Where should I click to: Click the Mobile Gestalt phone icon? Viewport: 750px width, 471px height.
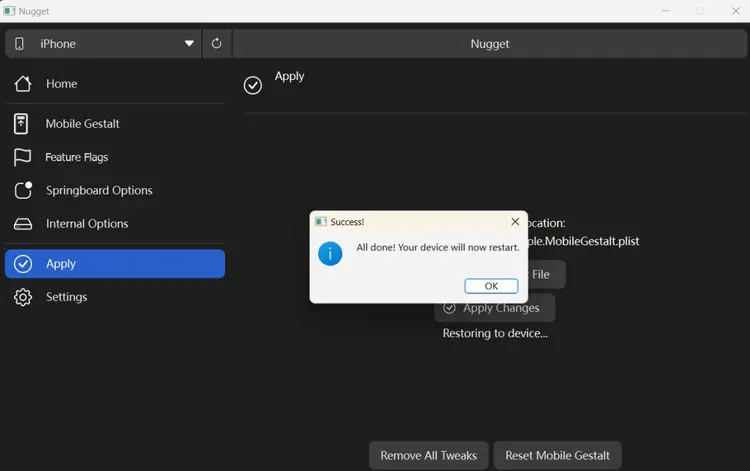pos(22,124)
